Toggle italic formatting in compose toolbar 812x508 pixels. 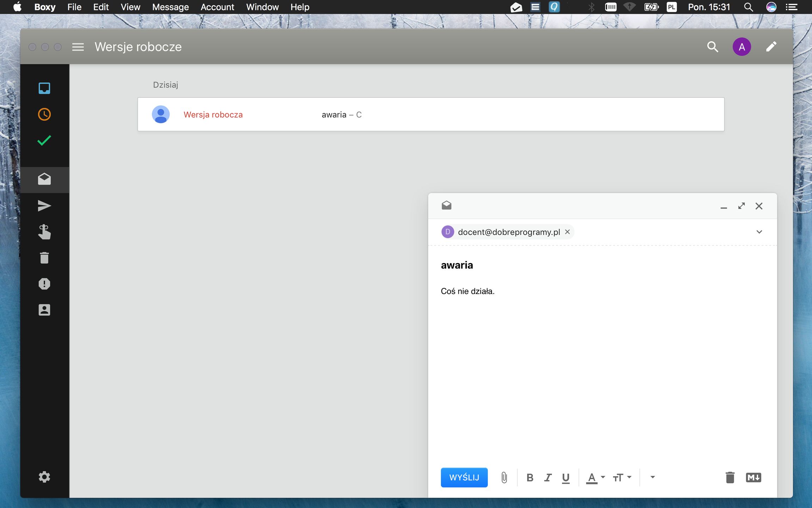(x=548, y=477)
